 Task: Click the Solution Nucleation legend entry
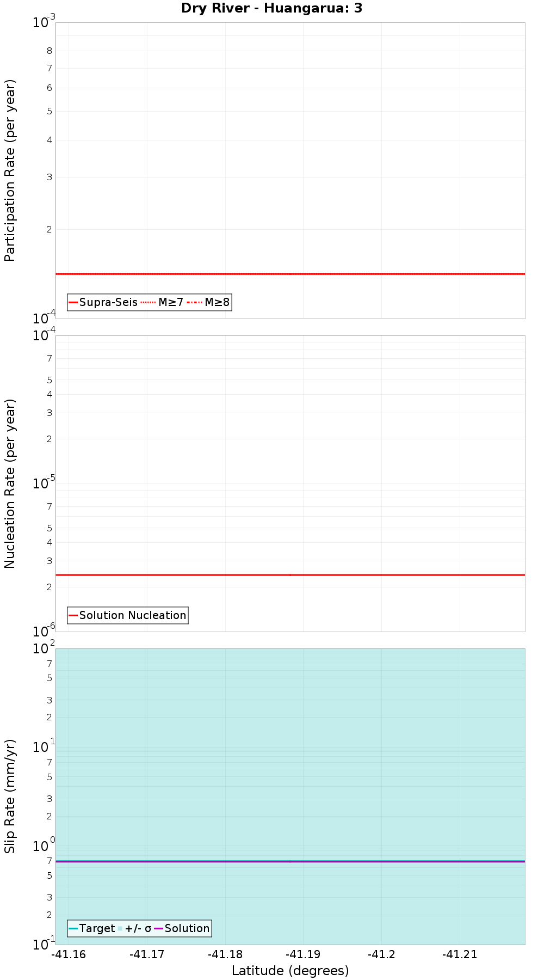click(x=128, y=615)
